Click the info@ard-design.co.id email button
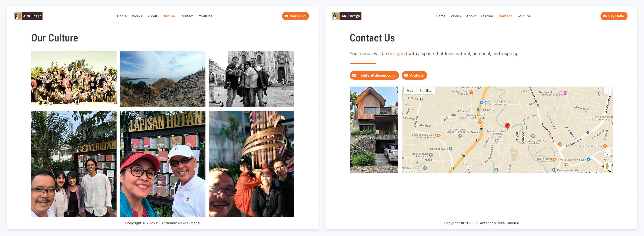Viewport: 644px width, 236px height. coord(374,75)
